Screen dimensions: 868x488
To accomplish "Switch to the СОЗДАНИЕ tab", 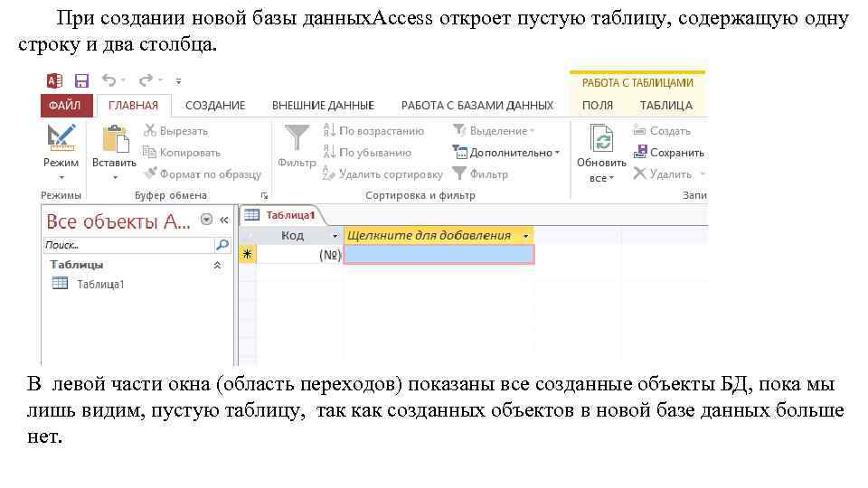I will coord(215,105).
